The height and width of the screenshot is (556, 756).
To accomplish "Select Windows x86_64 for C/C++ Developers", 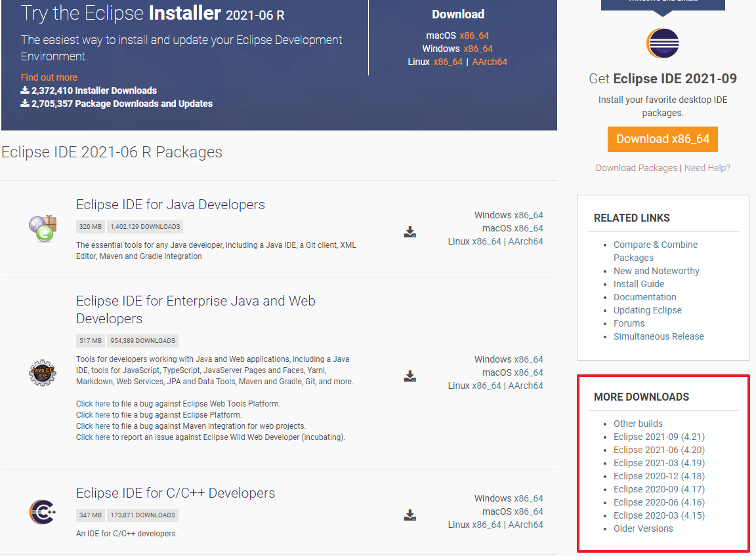I will click(528, 498).
